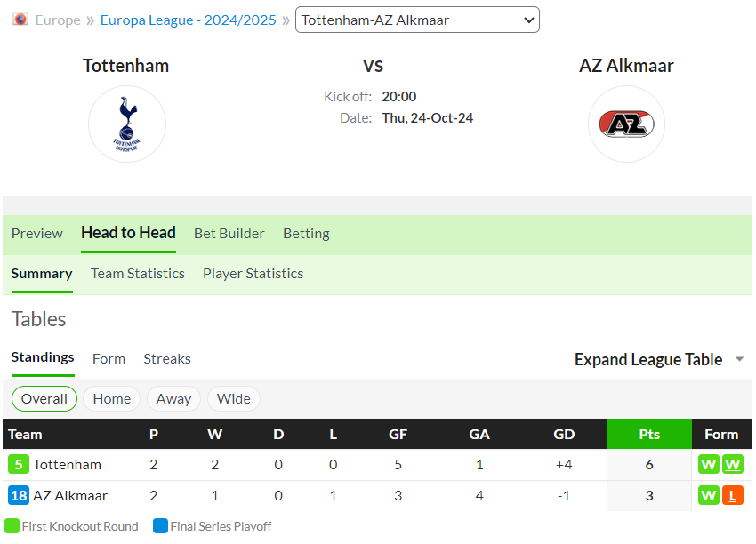
Task: Choose the Wide table view pill
Action: (234, 399)
